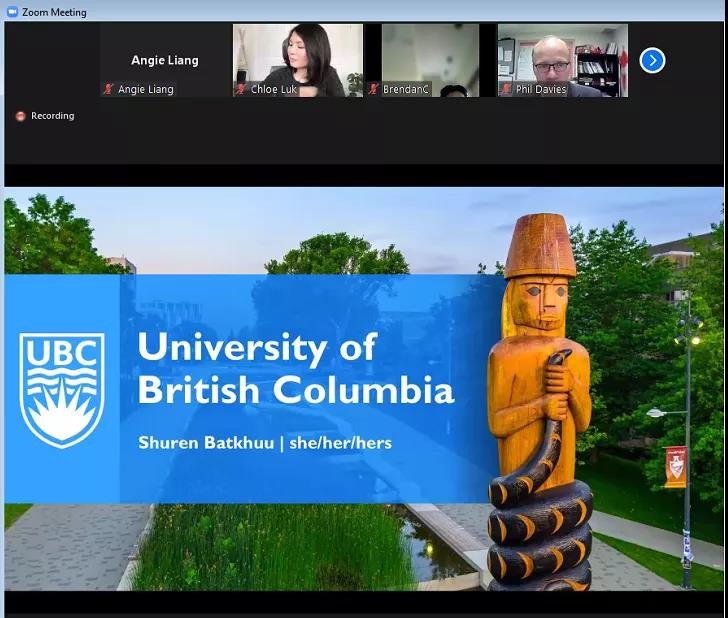Click the UBC shield logo on slide
The height and width of the screenshot is (618, 728).
click(x=62, y=390)
